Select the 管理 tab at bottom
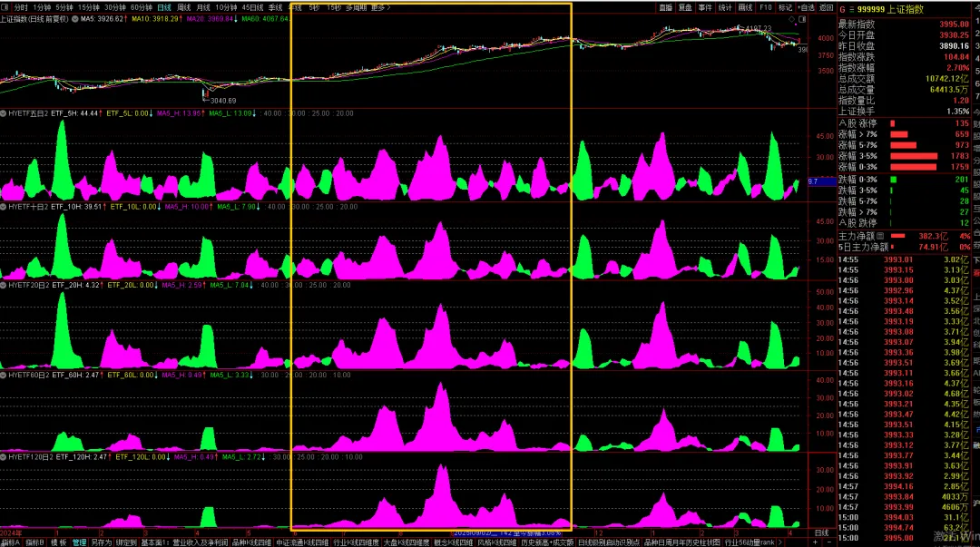Screen dimensions: 980x547 (79, 542)
